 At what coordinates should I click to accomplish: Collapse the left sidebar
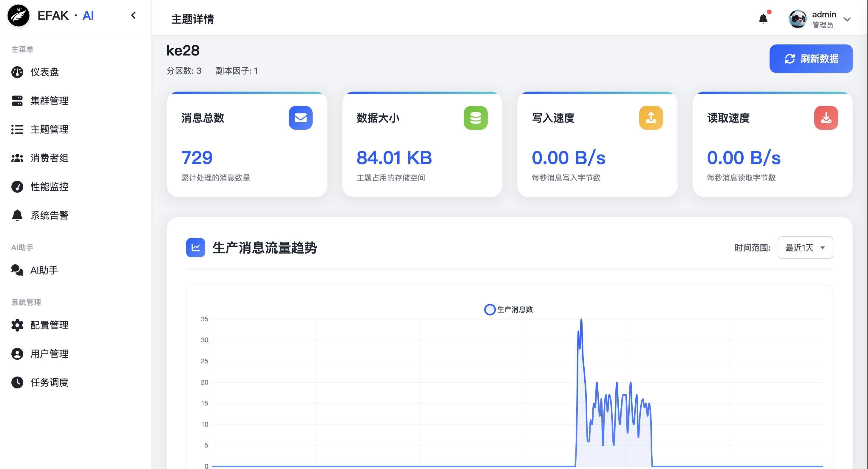pos(133,16)
